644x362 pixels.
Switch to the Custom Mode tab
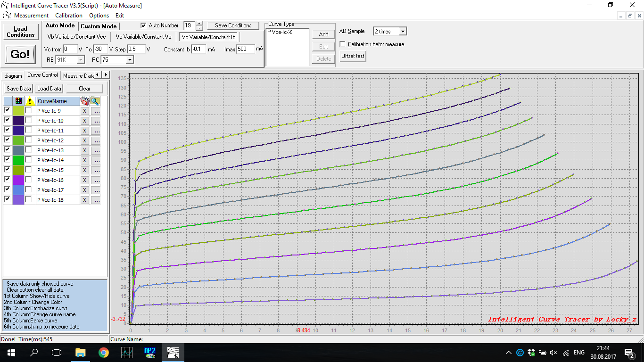(x=99, y=26)
